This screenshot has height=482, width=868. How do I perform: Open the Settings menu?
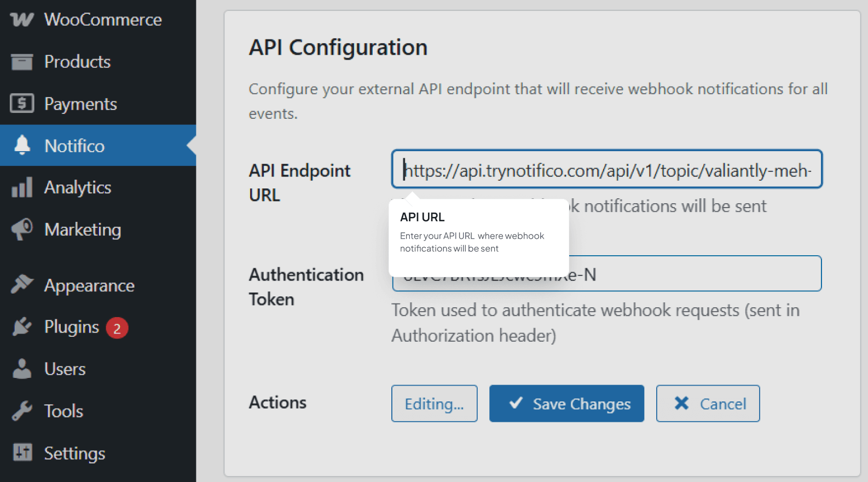coord(98,453)
